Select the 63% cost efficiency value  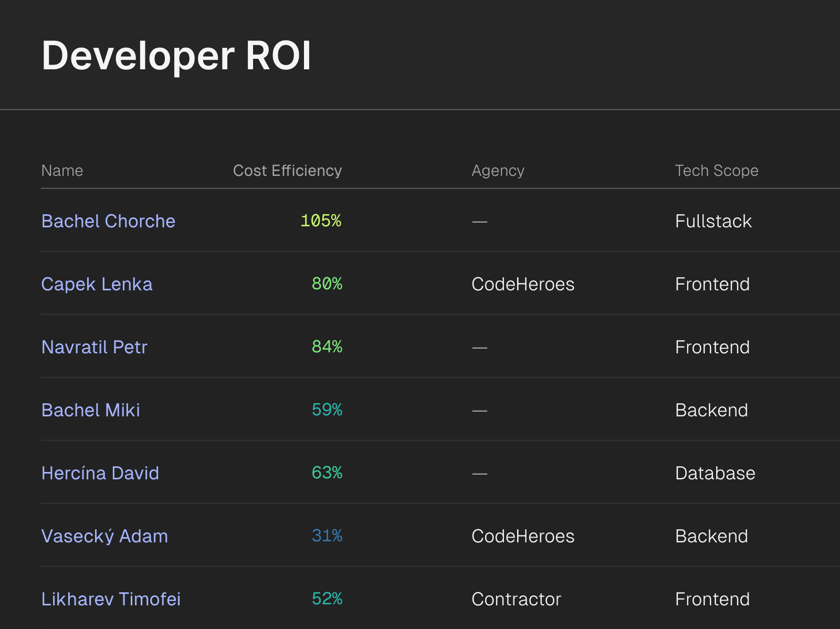327,473
